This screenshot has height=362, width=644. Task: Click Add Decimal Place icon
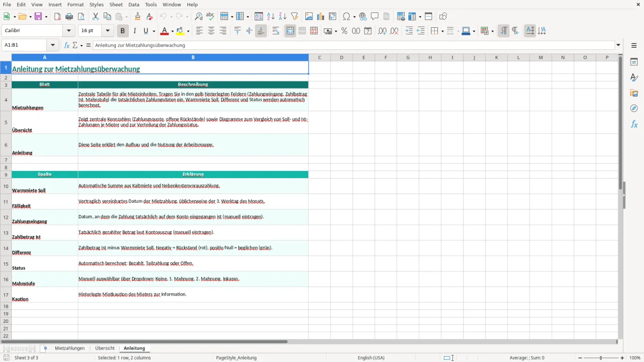382,31
